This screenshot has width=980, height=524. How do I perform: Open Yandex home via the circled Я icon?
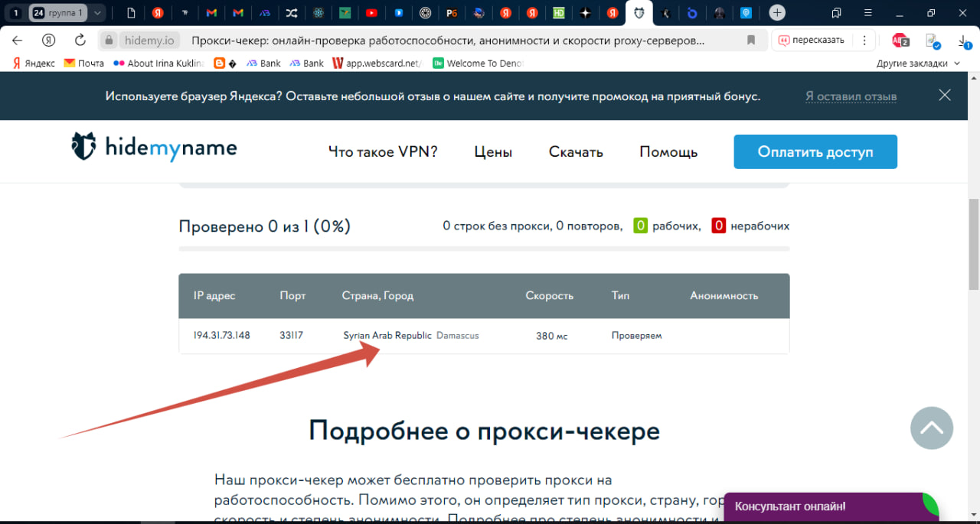(x=49, y=41)
